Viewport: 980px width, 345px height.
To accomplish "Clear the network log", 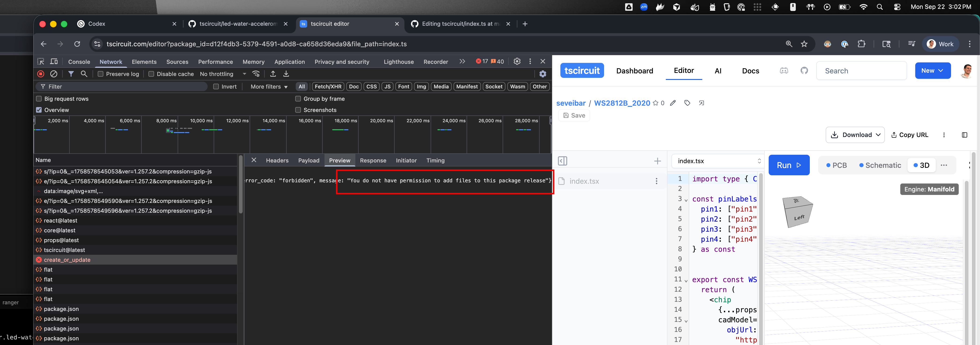I will [x=54, y=74].
